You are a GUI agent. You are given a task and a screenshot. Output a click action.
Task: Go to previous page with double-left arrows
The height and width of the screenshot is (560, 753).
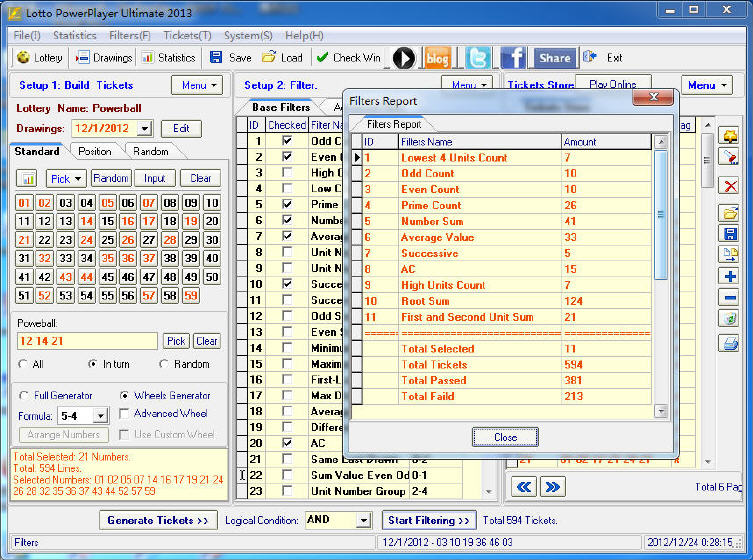(x=523, y=487)
